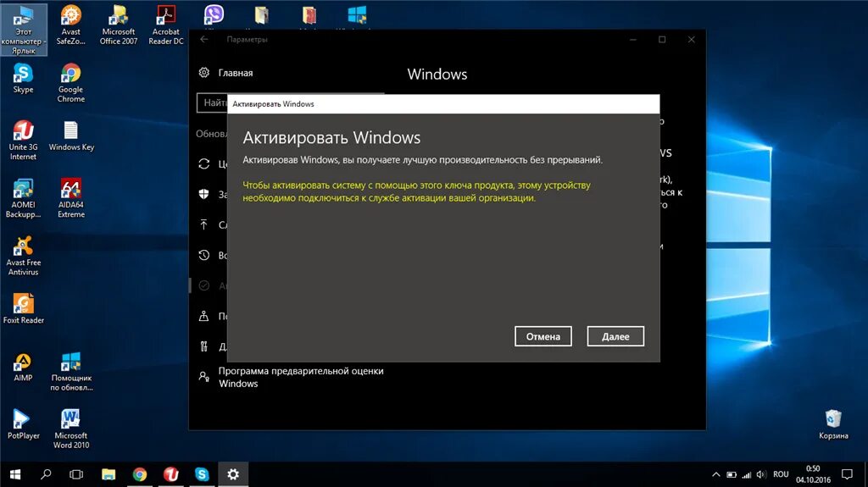Select the Avast SafeZone desktop icon
The height and width of the screenshot is (487, 868).
tap(71, 25)
